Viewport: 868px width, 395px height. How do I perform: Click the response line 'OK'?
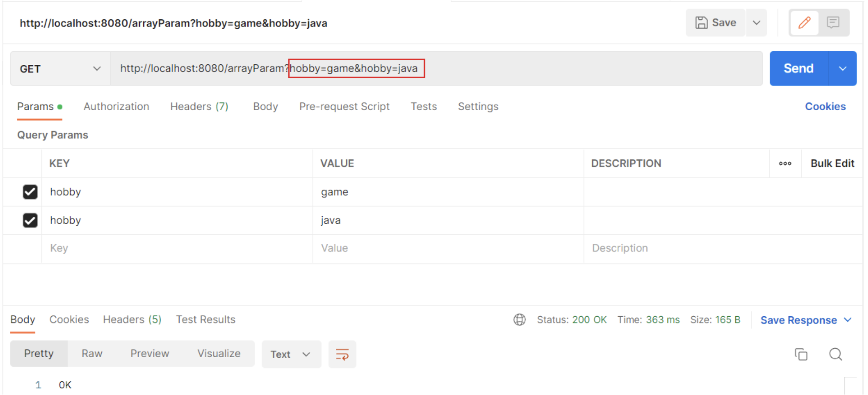[65, 385]
